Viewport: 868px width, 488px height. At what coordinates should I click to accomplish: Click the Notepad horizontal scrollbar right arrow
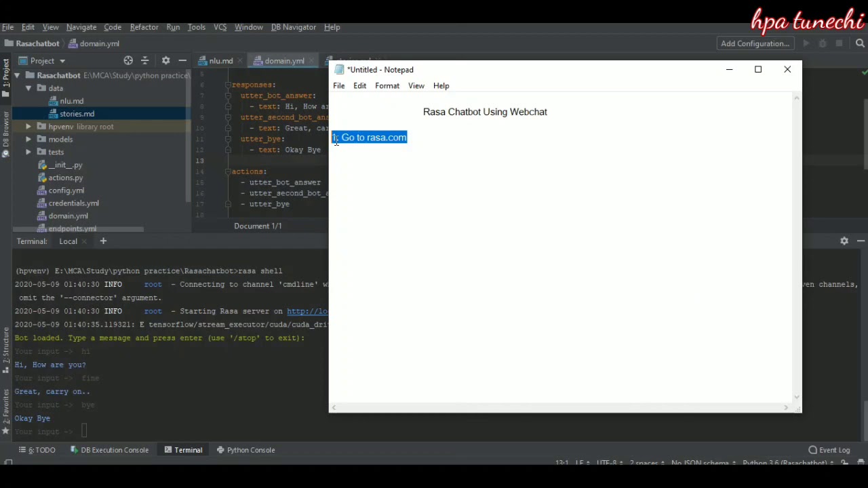pyautogui.click(x=786, y=407)
